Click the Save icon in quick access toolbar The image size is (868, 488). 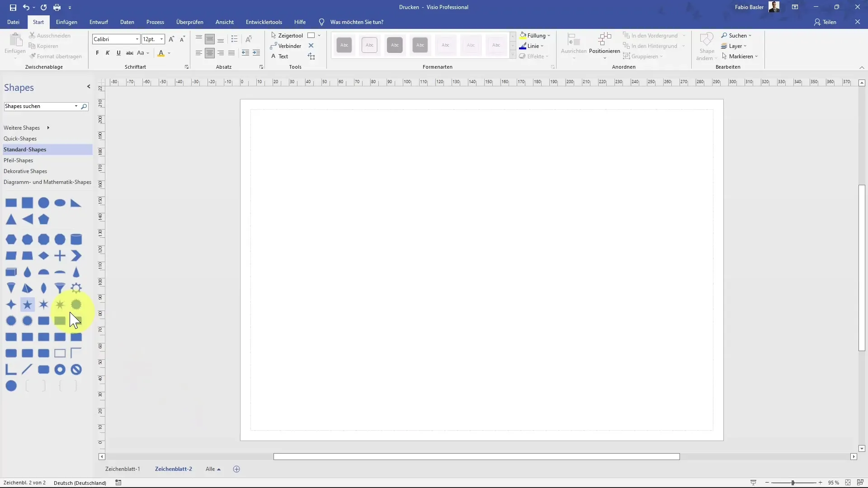pyautogui.click(x=13, y=7)
